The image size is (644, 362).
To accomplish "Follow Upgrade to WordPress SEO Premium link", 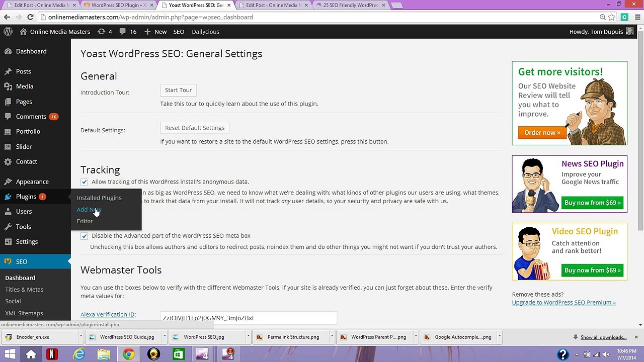I will click(564, 303).
